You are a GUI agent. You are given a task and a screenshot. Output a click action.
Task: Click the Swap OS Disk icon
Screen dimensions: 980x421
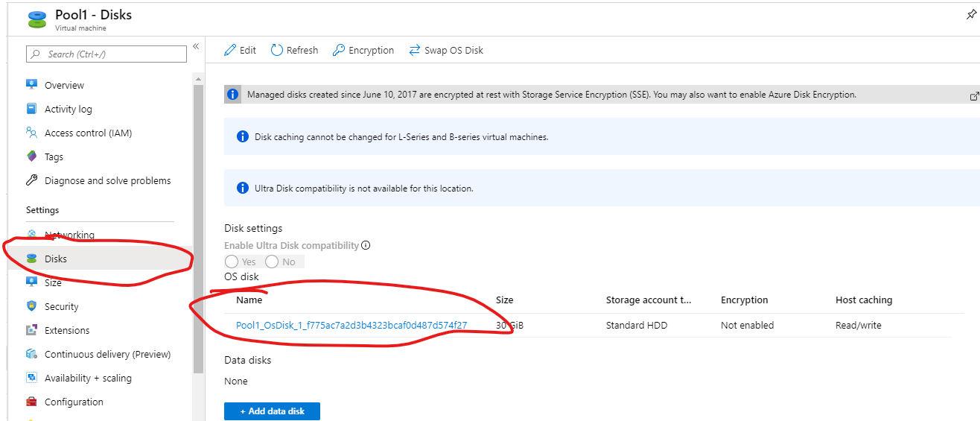coord(415,50)
